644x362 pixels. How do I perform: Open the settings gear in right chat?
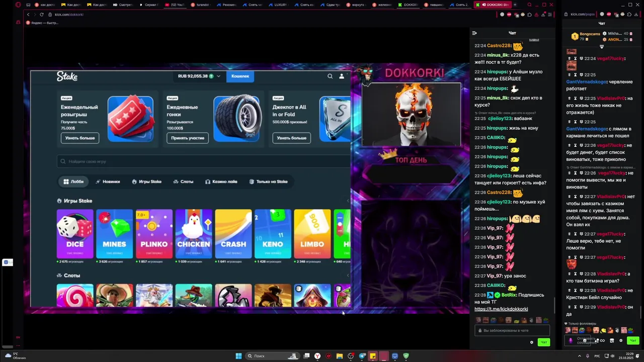621,340
